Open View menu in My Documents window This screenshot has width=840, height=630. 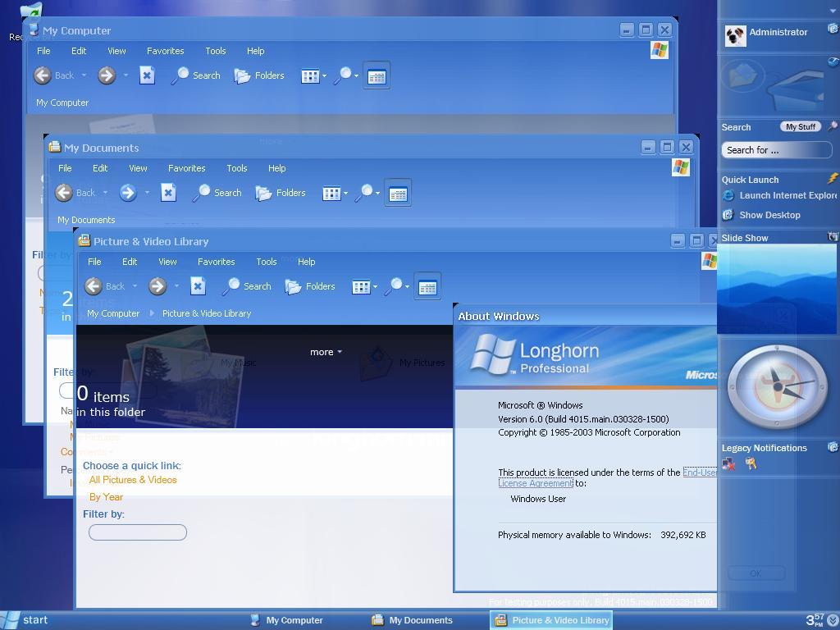tap(138, 168)
